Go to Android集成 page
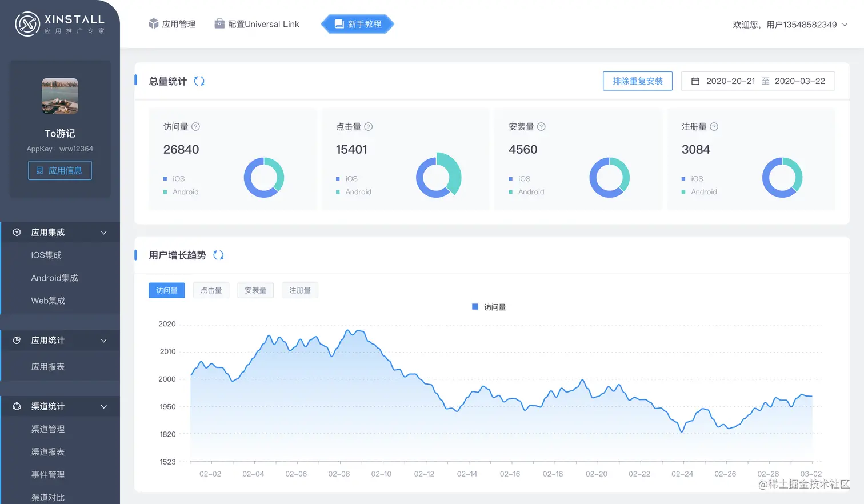 click(x=55, y=278)
